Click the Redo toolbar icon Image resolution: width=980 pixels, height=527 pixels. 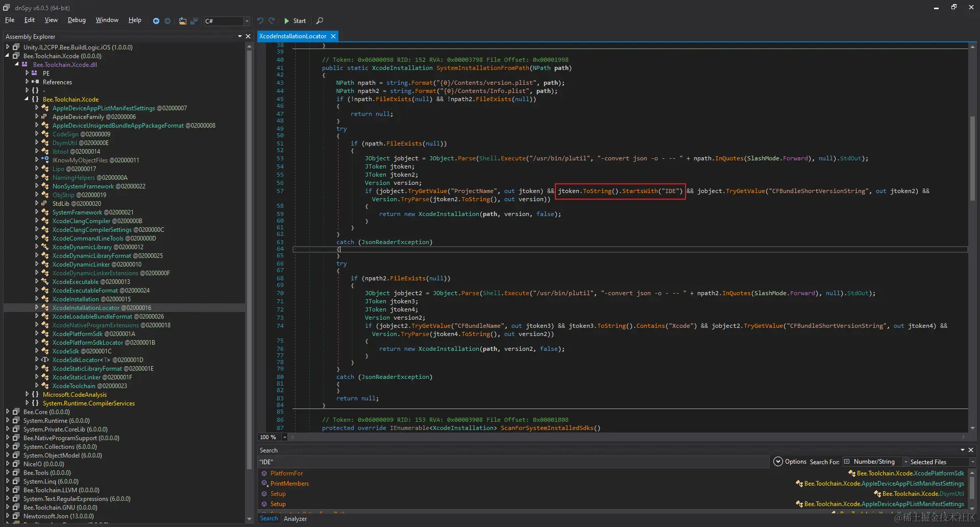coord(272,21)
